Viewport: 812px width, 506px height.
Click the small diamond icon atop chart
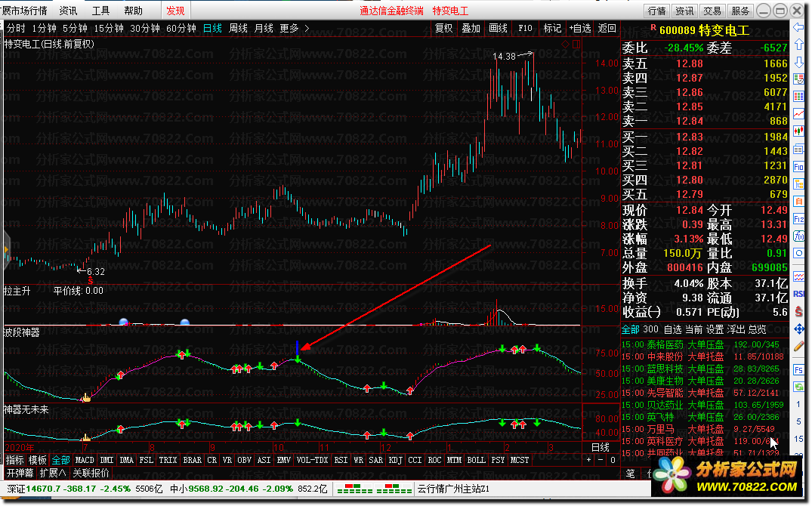pyautogui.click(x=565, y=44)
